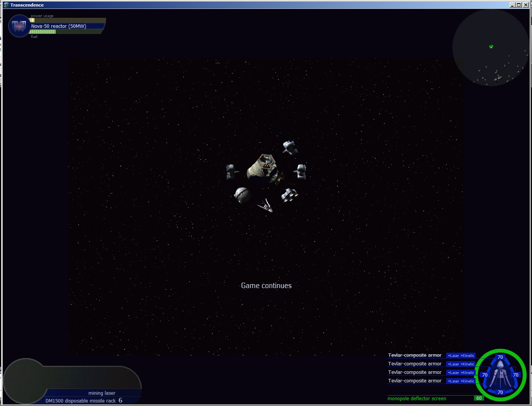Click the left-side armor value 70
532x406 pixels.
point(485,375)
